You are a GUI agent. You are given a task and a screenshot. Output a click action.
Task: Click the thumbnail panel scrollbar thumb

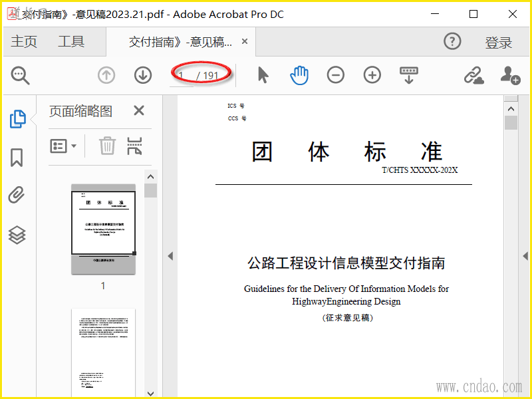(x=150, y=190)
